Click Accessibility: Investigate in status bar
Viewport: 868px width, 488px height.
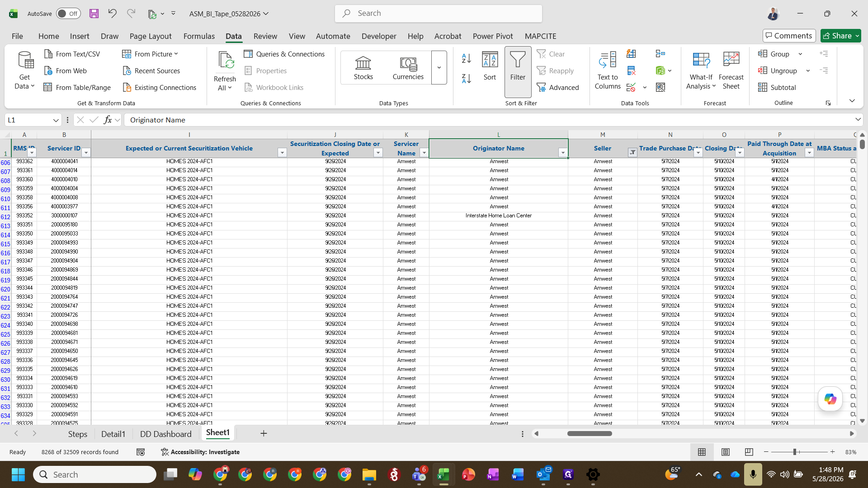(200, 452)
